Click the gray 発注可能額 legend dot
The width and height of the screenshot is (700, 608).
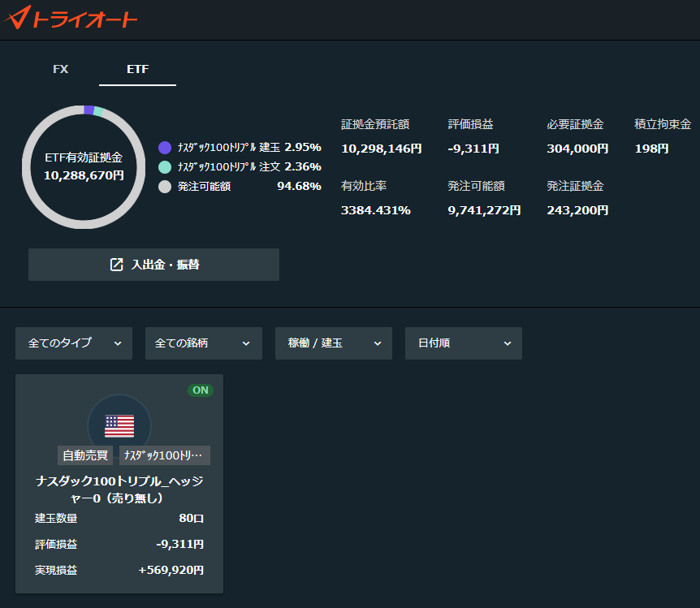(165, 187)
